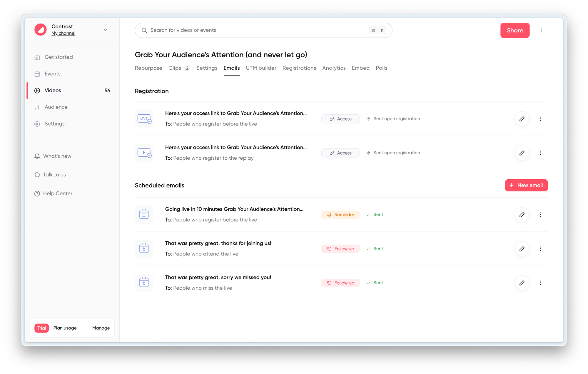Switch to the Analytics tab
This screenshot has width=588, height=374.
[334, 68]
